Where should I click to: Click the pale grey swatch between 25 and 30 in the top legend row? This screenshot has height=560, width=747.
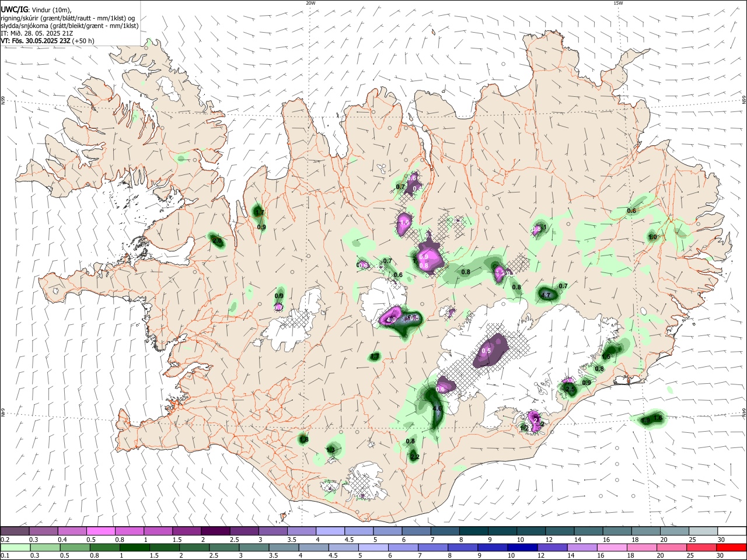[x=703, y=531]
